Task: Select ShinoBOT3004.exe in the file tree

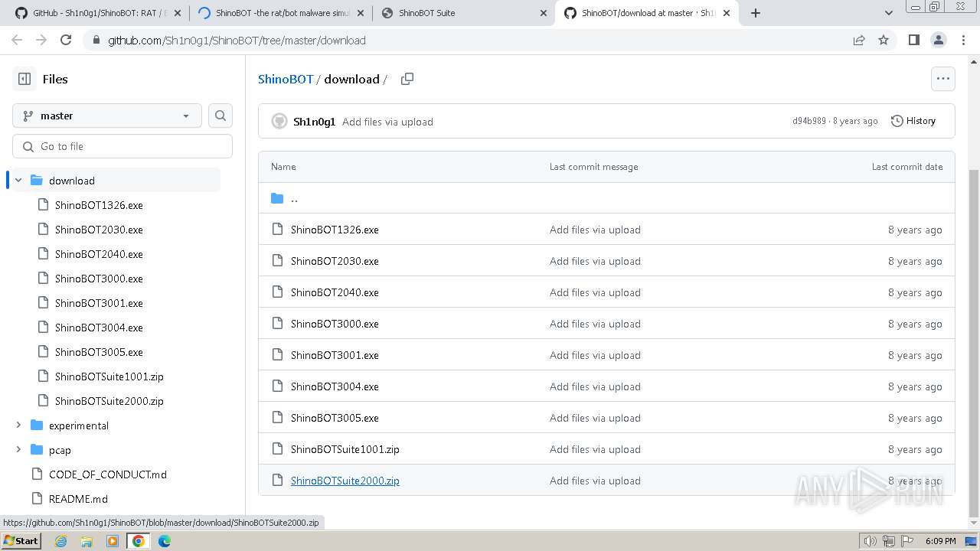Action: pos(99,328)
